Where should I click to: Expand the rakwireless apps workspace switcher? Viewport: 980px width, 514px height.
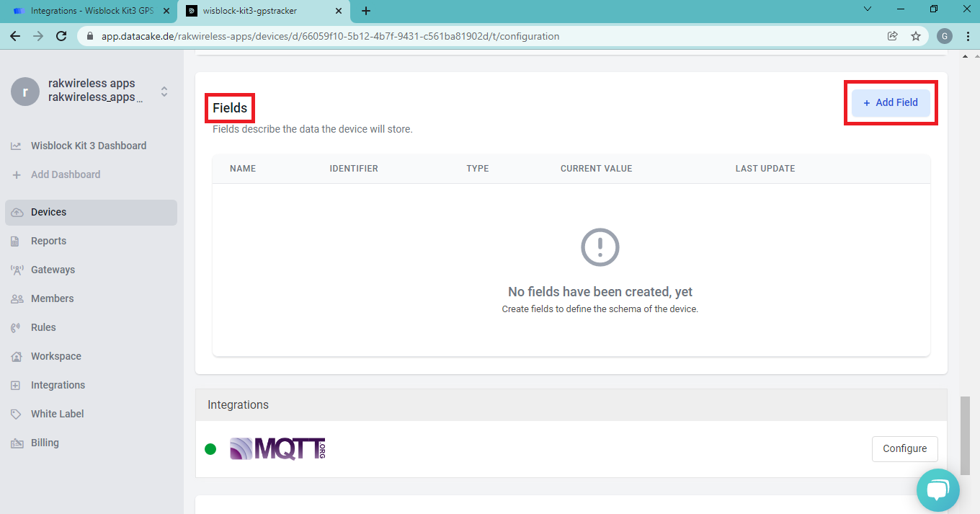[164, 92]
